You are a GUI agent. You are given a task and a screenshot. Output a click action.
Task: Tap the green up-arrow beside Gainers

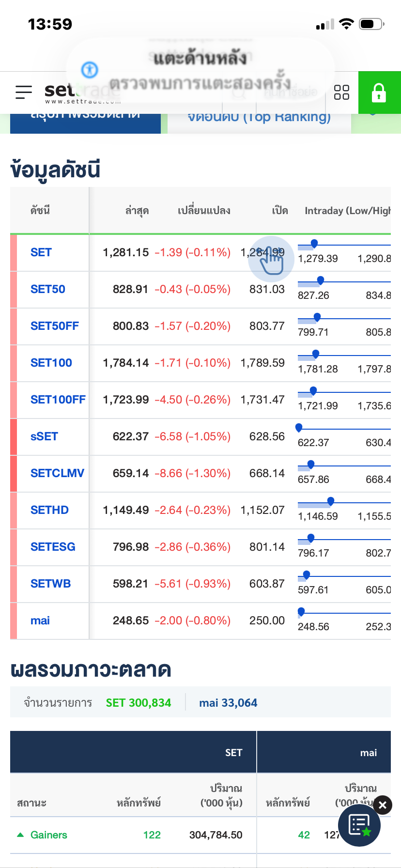tap(20, 835)
